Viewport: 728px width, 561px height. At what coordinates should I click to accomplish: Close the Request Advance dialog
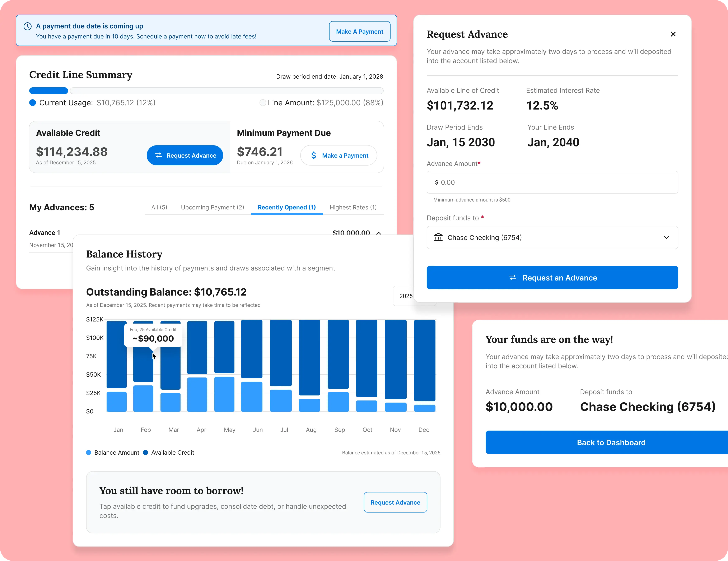click(673, 34)
